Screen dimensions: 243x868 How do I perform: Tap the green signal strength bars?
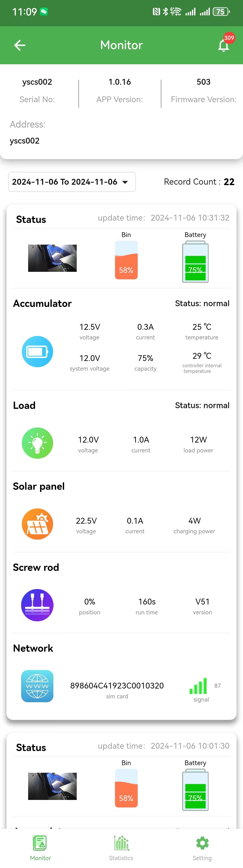point(198,686)
